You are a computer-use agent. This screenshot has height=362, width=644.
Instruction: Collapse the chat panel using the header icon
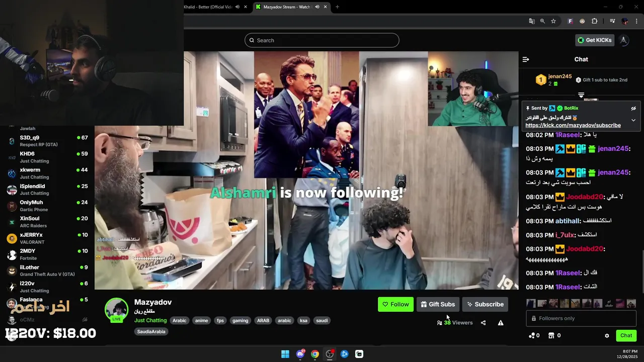(x=526, y=59)
